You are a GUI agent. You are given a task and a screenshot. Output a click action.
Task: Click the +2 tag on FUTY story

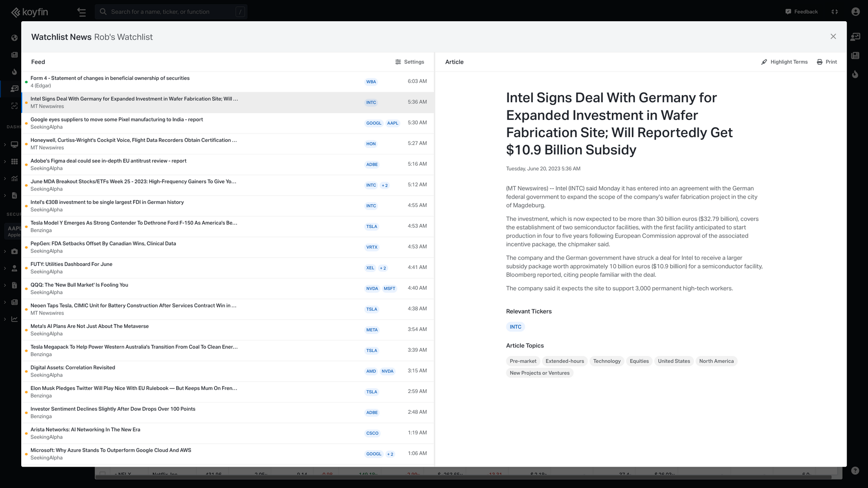click(383, 268)
